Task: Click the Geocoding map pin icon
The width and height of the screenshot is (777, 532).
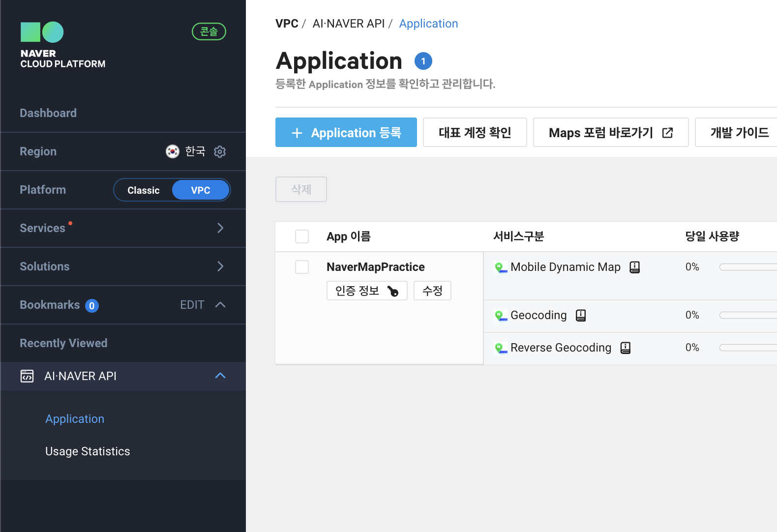Action: click(501, 316)
